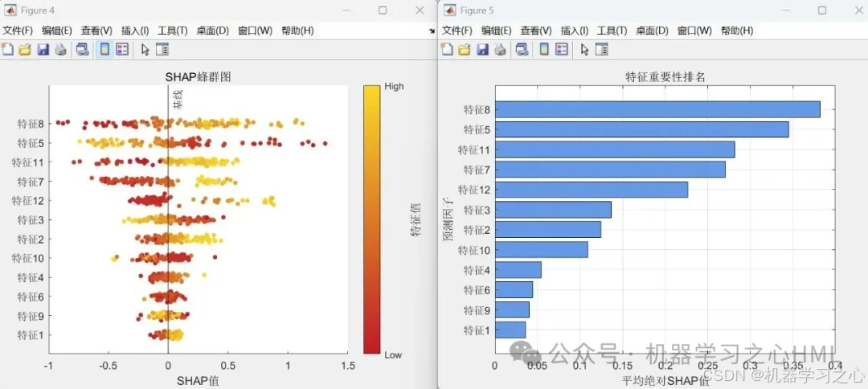Viewport: 868px width, 389px height.
Task: Click MATLAB logo in Figure 4 title bar
Action: tap(11, 10)
